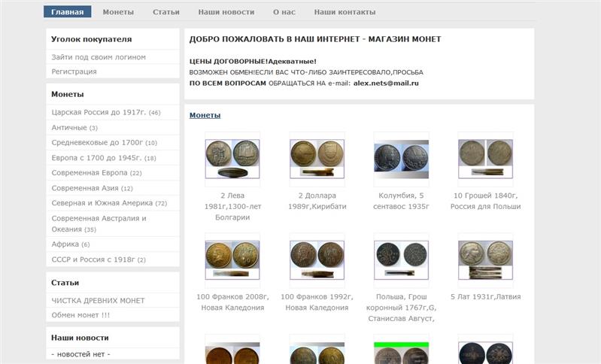Open the Колумбия 5 сентавос 1935г thumbnail

click(x=401, y=158)
